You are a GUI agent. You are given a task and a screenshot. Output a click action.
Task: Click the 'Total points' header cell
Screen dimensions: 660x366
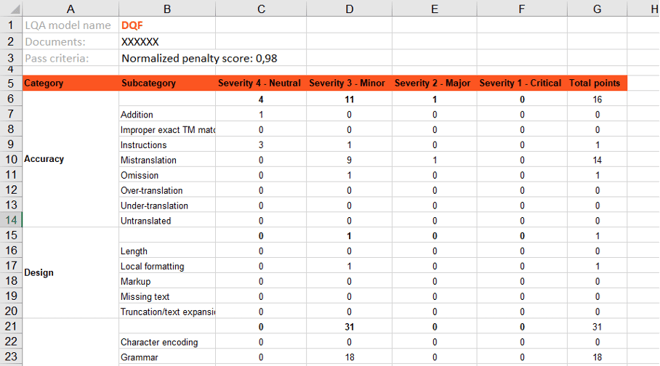click(597, 83)
